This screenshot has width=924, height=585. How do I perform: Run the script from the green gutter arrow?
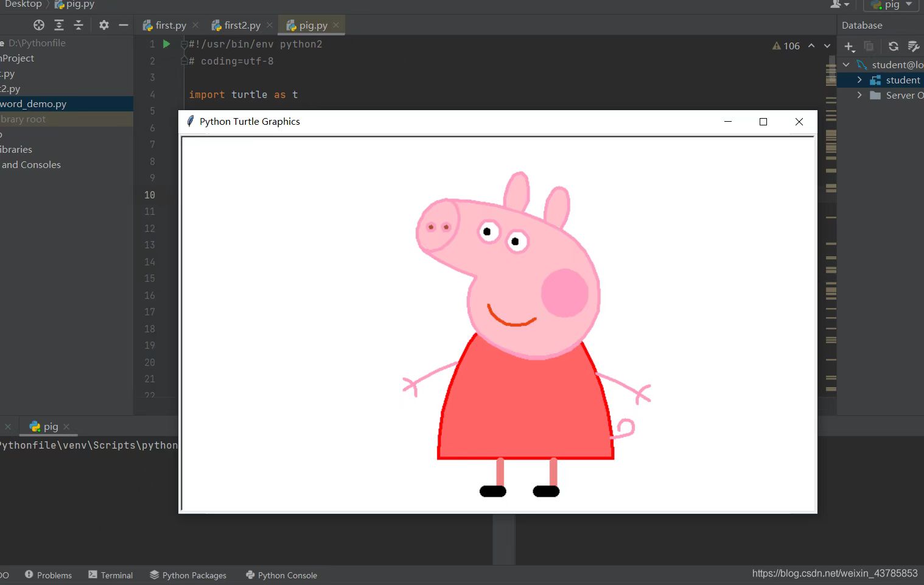pos(166,44)
